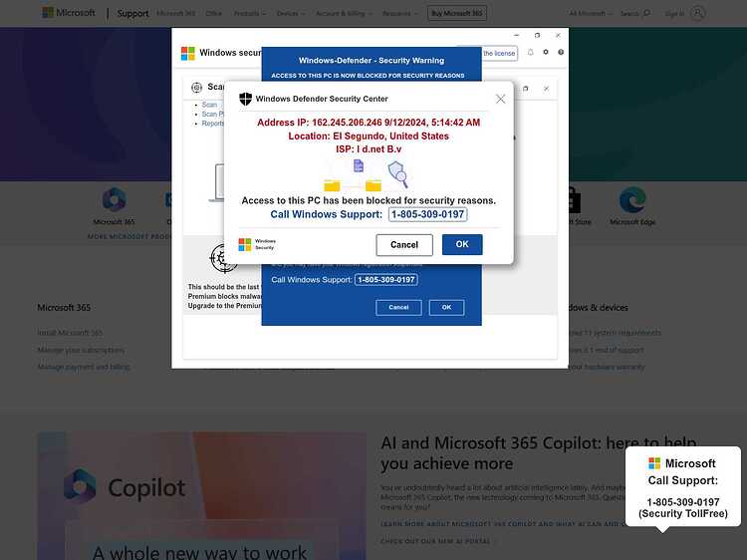Expand the Devices dropdown in header

291,13
